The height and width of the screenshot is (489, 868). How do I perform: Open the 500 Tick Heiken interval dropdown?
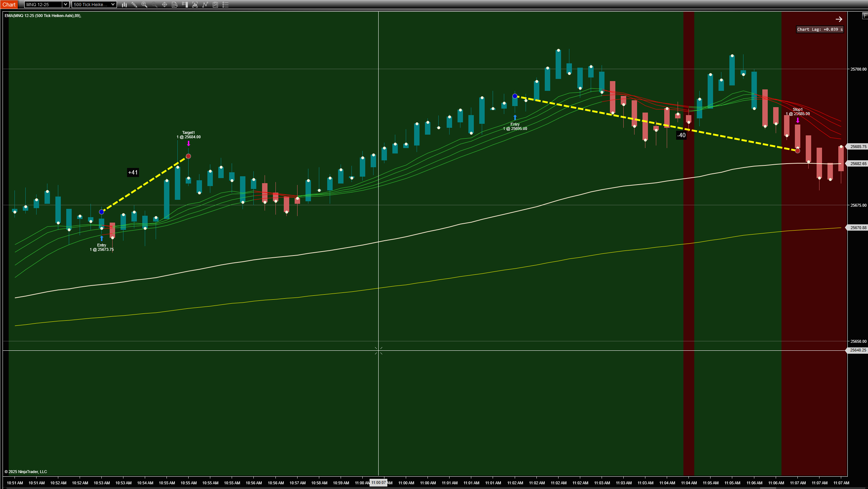pos(113,5)
